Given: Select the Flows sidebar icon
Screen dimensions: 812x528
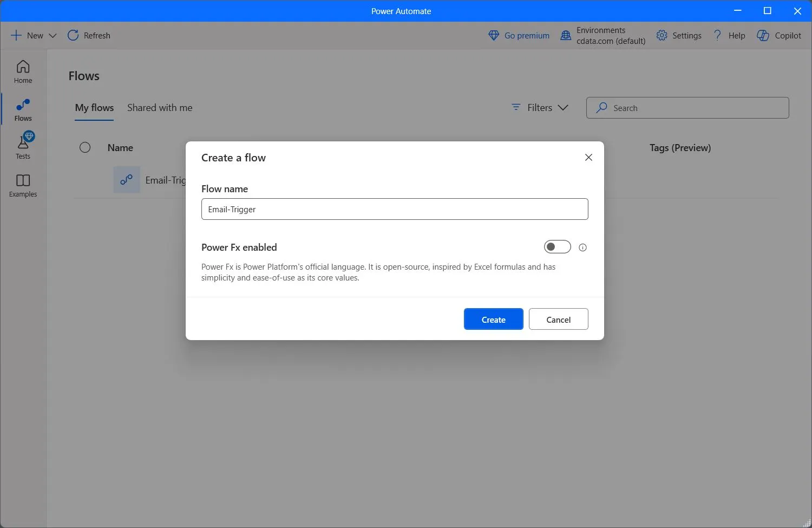Looking at the screenshot, I should point(23,109).
